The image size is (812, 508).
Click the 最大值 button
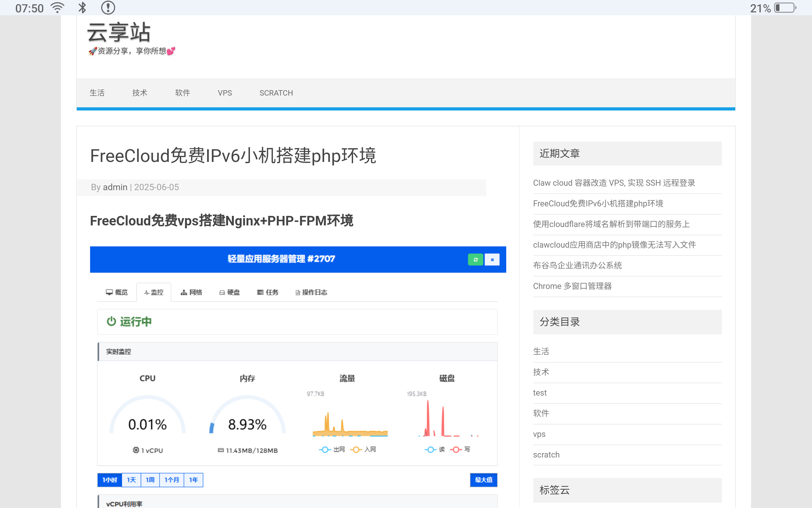tap(483, 480)
